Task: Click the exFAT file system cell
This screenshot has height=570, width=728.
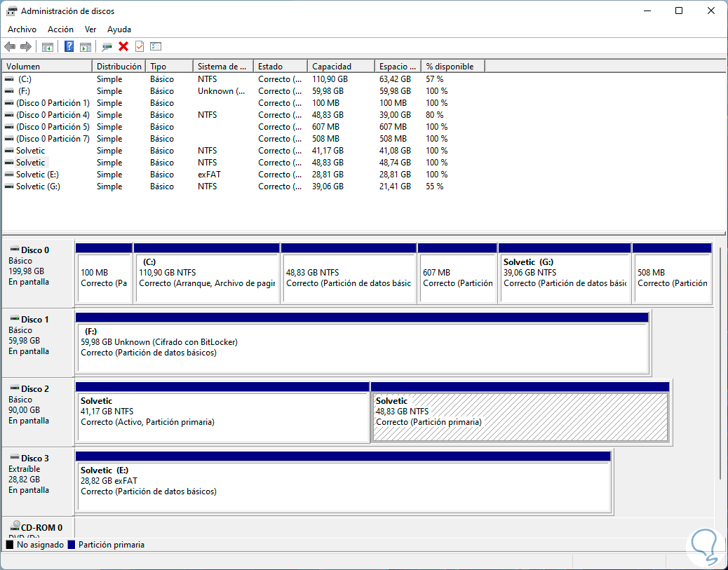Action: click(x=210, y=175)
